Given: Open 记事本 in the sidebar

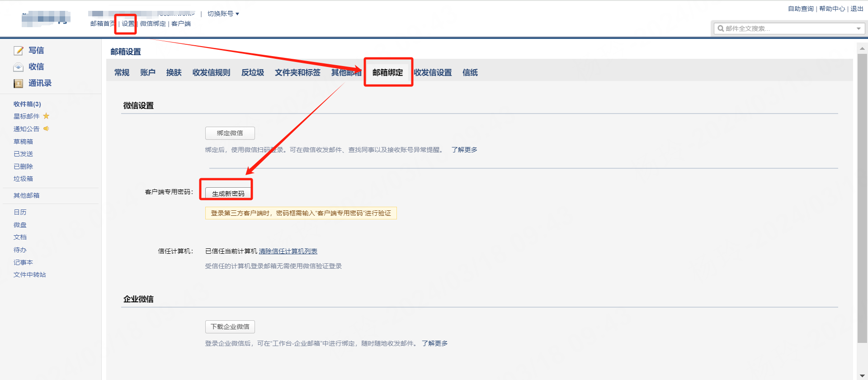Looking at the screenshot, I should pyautogui.click(x=23, y=262).
